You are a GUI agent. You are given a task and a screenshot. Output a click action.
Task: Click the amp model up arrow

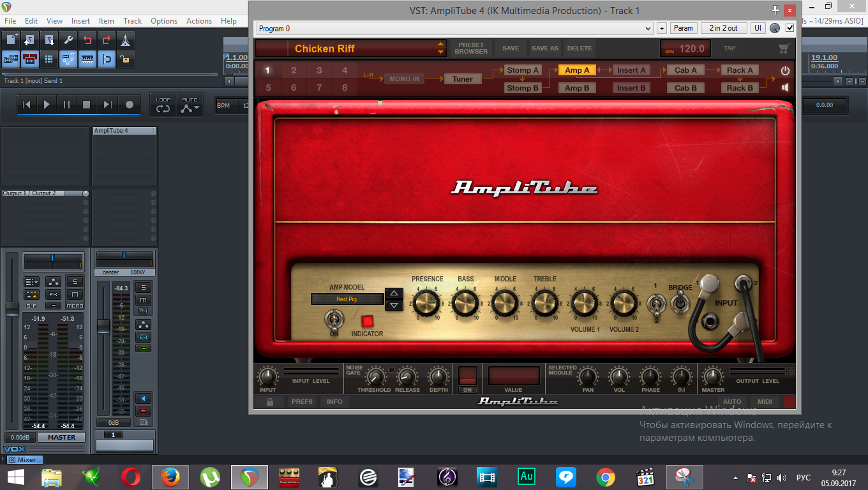point(394,293)
